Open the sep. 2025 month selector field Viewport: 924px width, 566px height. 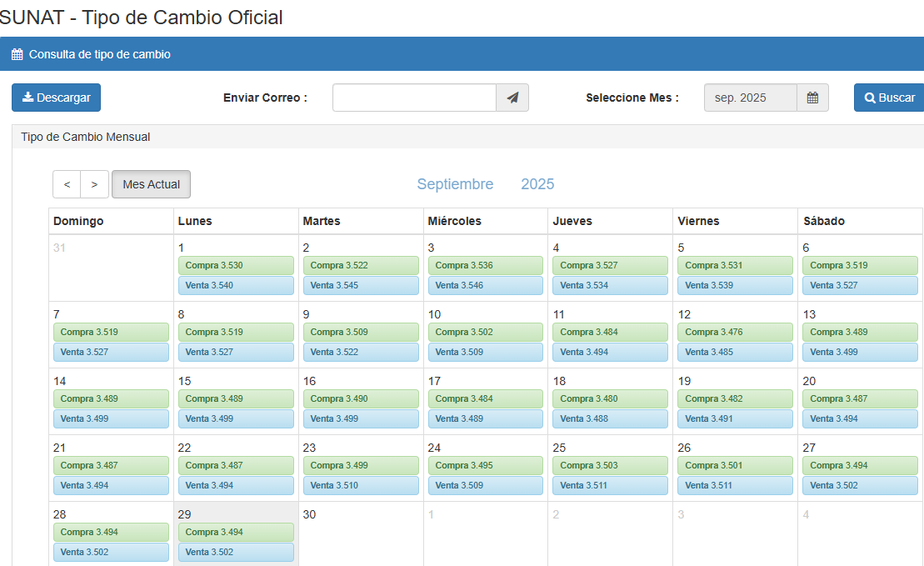[x=750, y=98]
